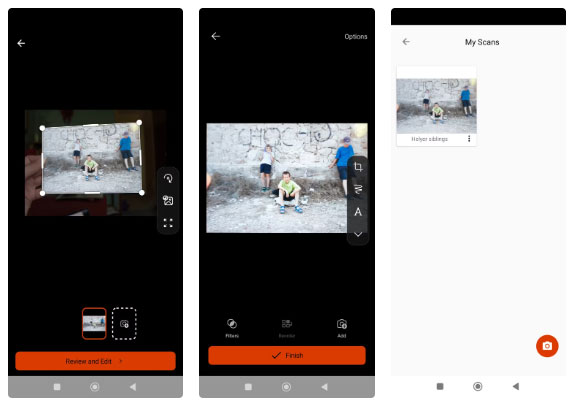The image size is (575, 413).
Task: Tap the rotate icon on crop screen
Action: point(168,179)
